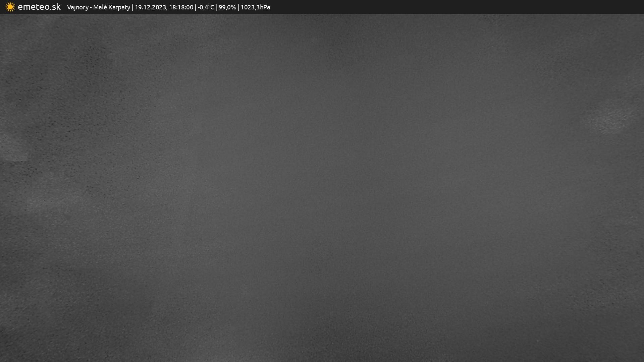Click the dash between Vajnory and Malé

(x=91, y=7)
